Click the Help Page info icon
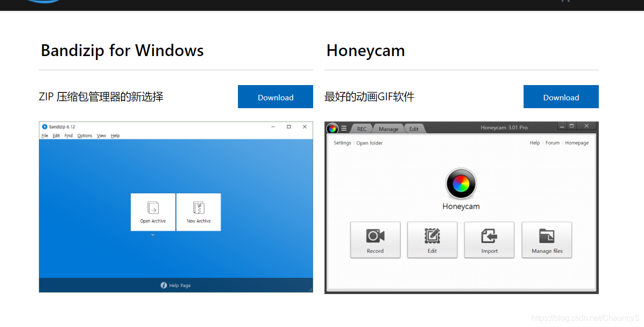The image size is (644, 327). point(164,285)
